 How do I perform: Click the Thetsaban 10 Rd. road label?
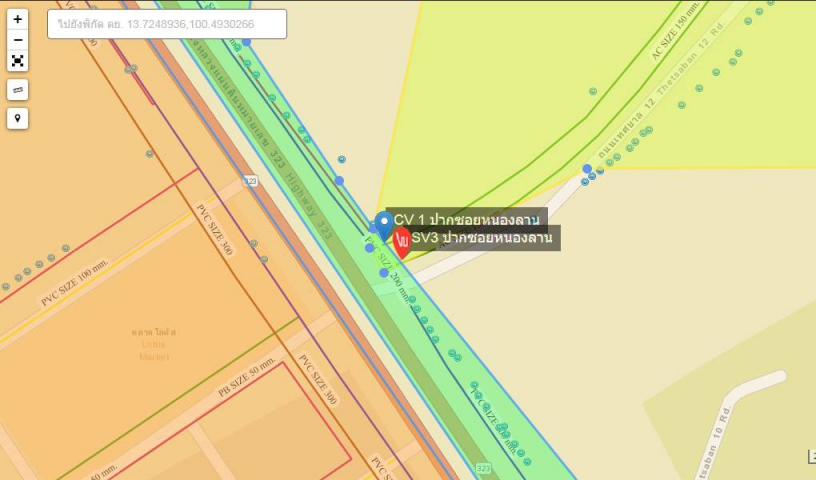coord(715,443)
